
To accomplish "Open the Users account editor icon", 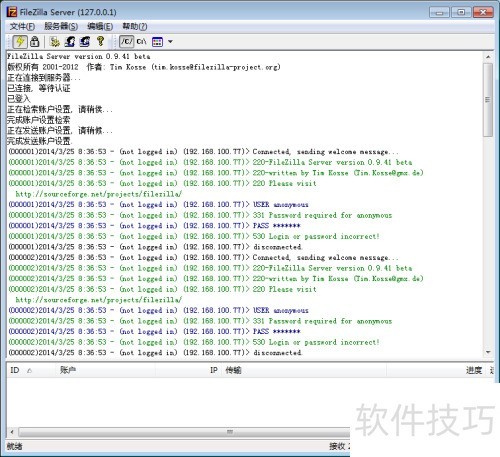I will 70,42.
